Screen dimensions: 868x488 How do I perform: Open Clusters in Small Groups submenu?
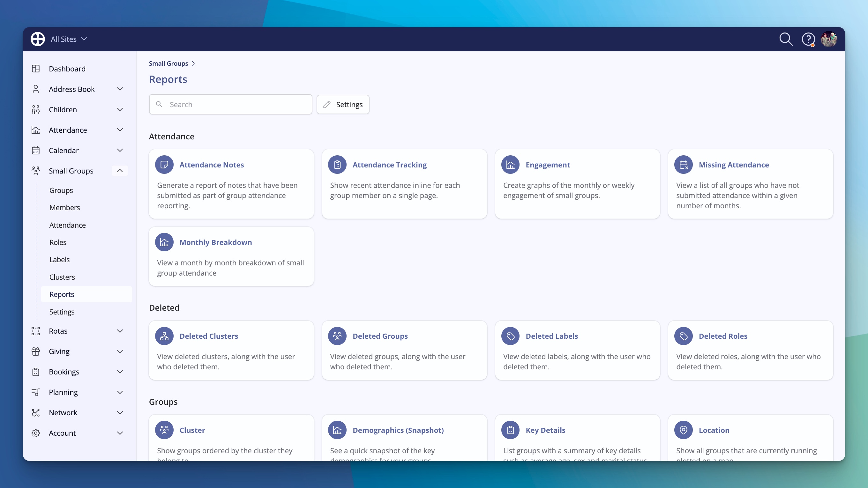pos(62,277)
